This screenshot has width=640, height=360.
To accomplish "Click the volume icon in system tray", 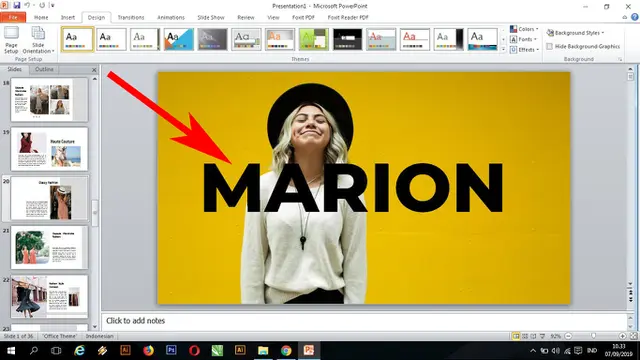I will pos(556,351).
